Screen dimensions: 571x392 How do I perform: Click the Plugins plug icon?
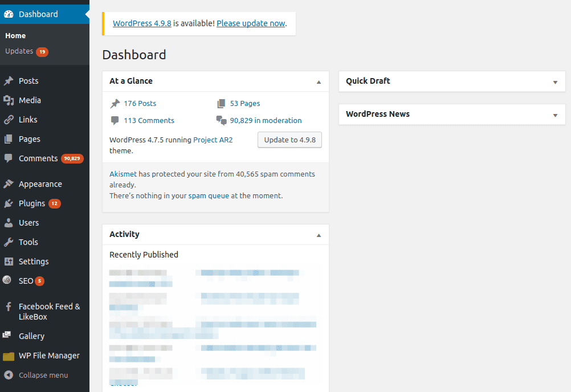click(9, 203)
